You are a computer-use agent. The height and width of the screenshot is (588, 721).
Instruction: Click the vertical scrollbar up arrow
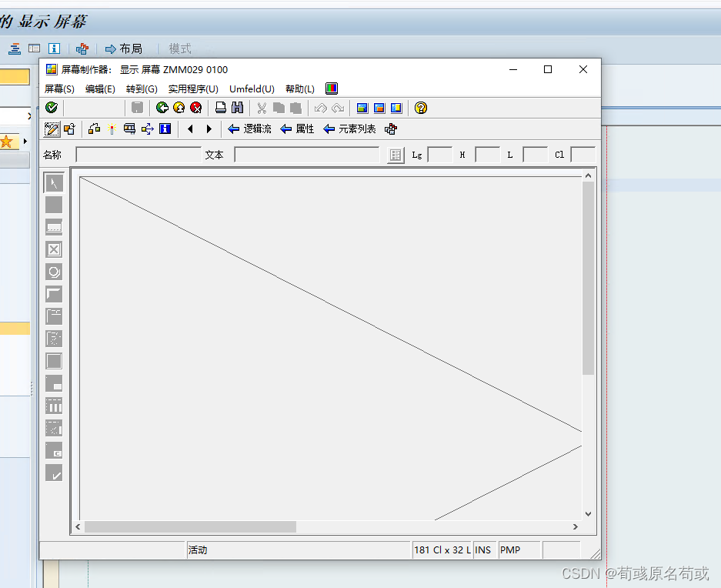click(x=588, y=175)
